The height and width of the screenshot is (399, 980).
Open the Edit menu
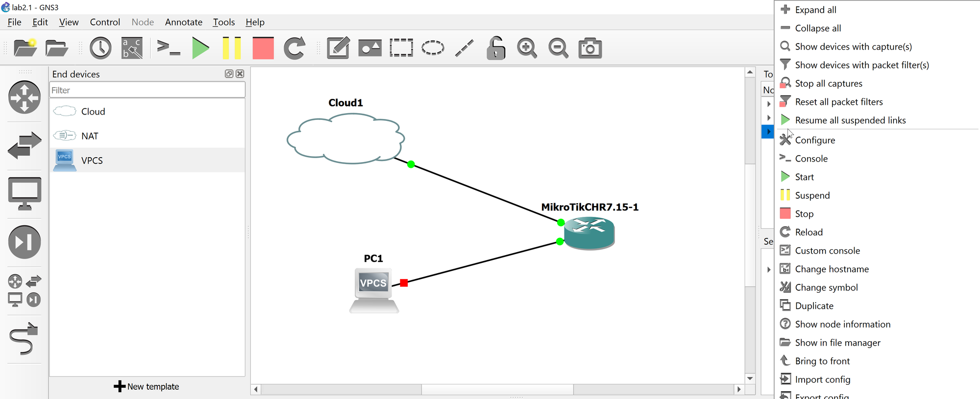click(40, 22)
